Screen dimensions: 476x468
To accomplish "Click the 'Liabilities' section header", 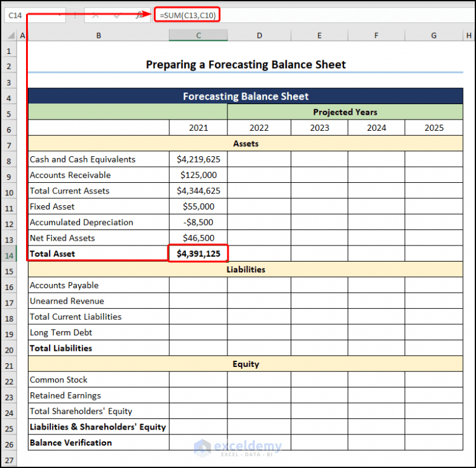I will point(245,270).
